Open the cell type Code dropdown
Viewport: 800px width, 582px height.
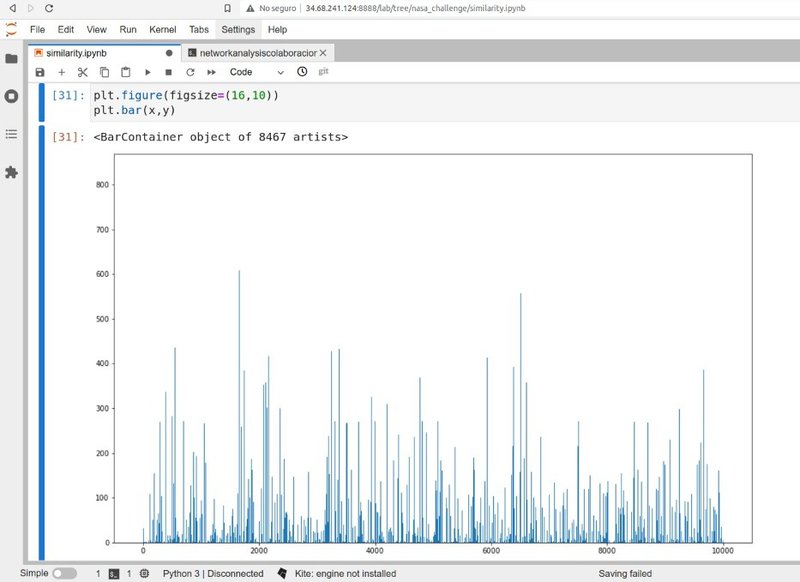[257, 72]
